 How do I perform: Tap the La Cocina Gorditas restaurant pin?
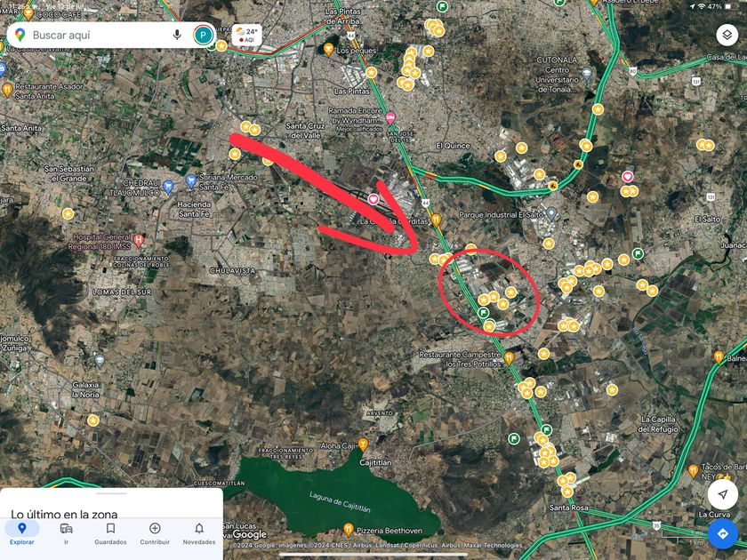[436, 220]
